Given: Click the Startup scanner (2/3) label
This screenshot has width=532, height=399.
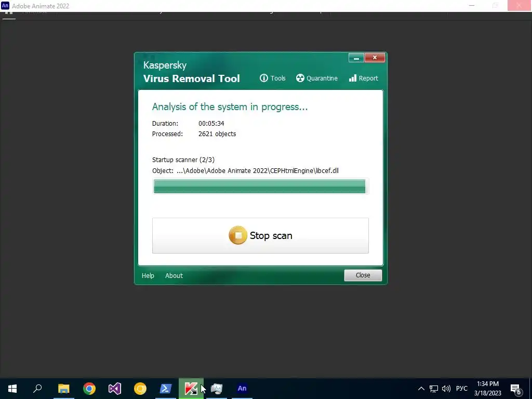Looking at the screenshot, I should [x=183, y=160].
